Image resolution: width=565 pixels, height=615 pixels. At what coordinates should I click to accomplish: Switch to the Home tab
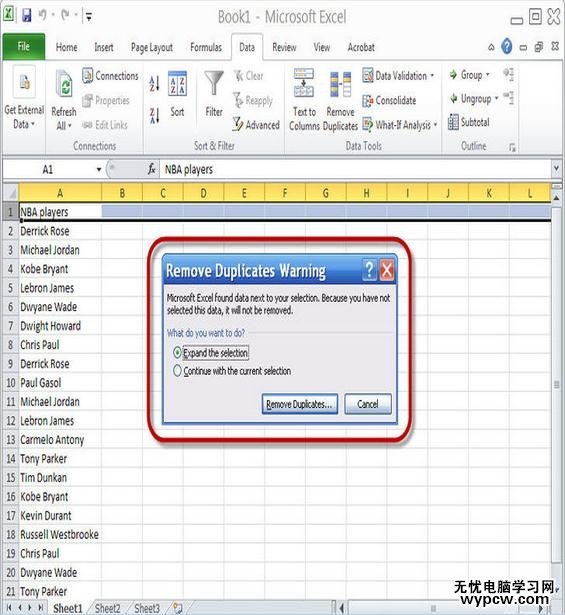(66, 47)
